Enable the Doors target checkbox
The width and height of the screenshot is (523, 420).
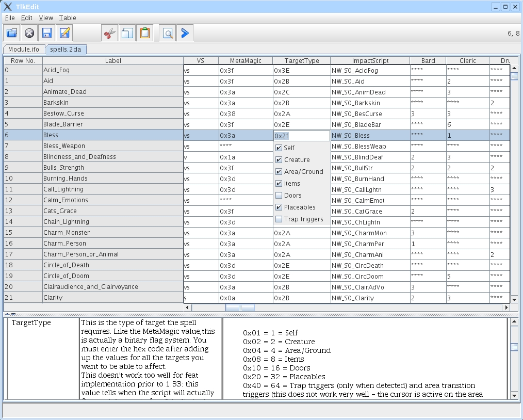click(x=279, y=196)
